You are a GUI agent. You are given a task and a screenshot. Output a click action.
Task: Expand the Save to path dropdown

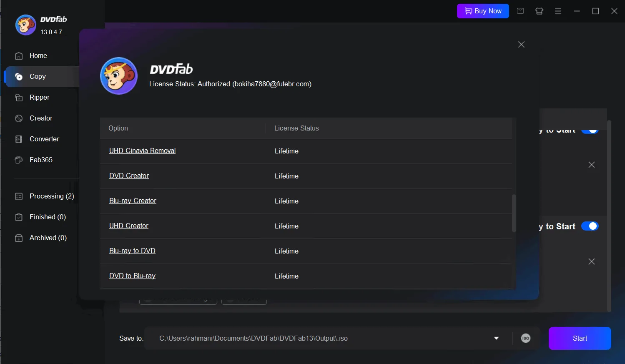pos(496,339)
